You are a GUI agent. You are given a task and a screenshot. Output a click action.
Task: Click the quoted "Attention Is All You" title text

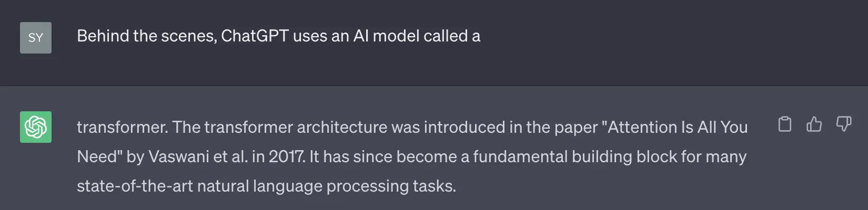[678, 128]
